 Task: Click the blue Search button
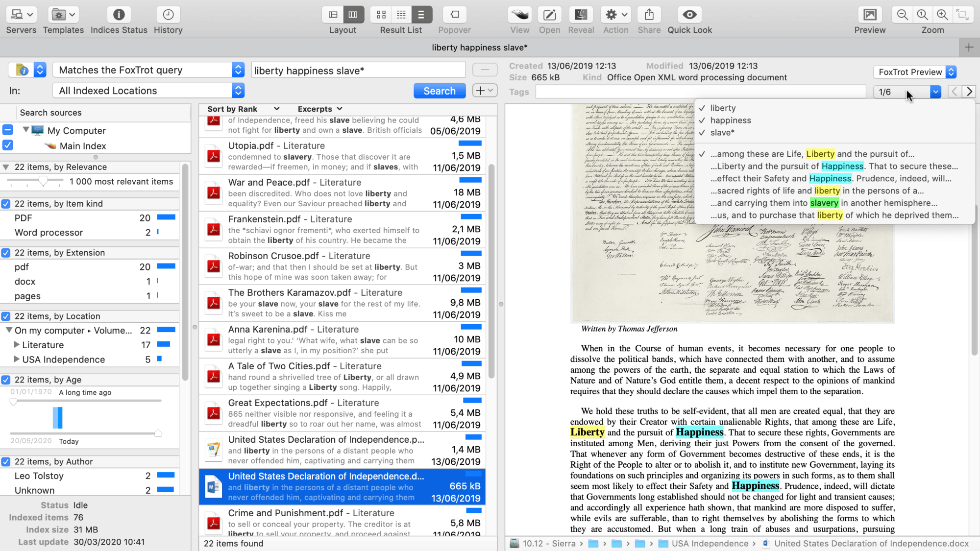[440, 91]
